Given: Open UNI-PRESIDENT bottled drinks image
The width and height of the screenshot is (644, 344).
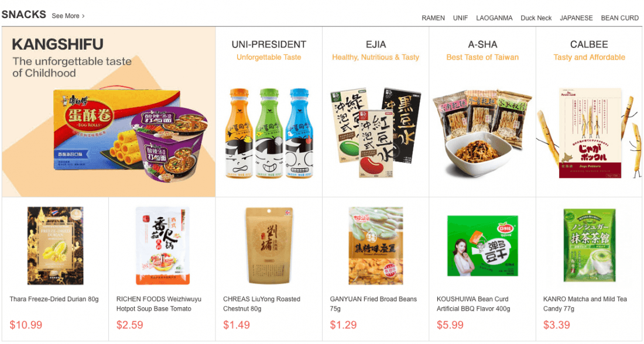Looking at the screenshot, I should point(269,133).
